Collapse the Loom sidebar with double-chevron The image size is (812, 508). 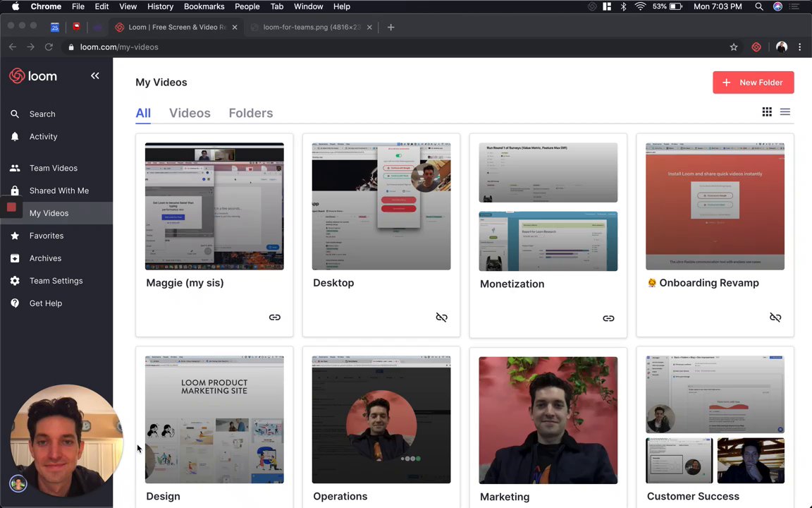[94, 75]
